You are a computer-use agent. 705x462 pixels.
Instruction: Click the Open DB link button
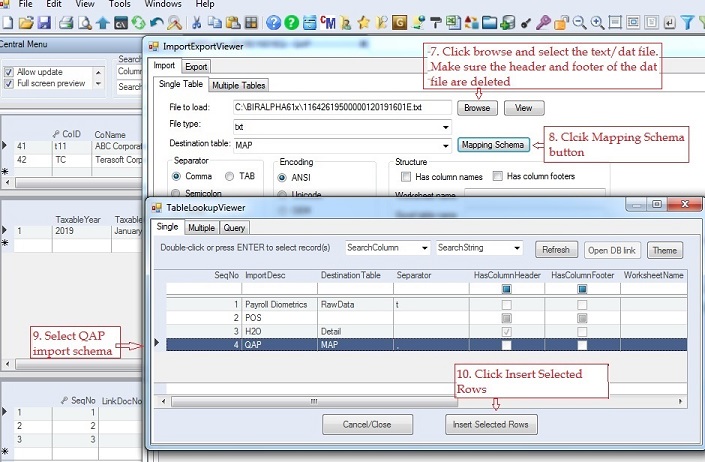[612, 250]
